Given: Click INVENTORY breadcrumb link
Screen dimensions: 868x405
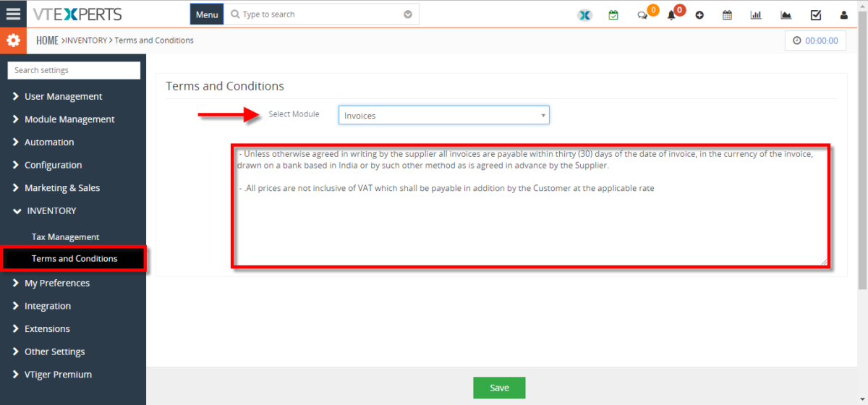Looking at the screenshot, I should pos(86,40).
